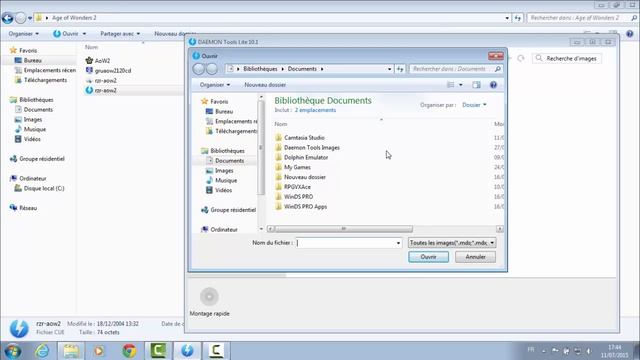
Task: Click dialog sidebar vertical scrollbar
Action: click(x=261, y=147)
